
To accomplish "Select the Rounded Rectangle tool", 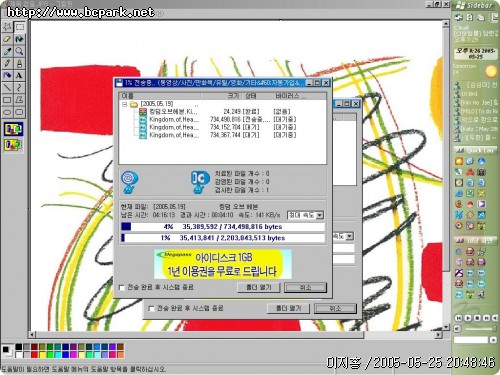I will point(19,112).
